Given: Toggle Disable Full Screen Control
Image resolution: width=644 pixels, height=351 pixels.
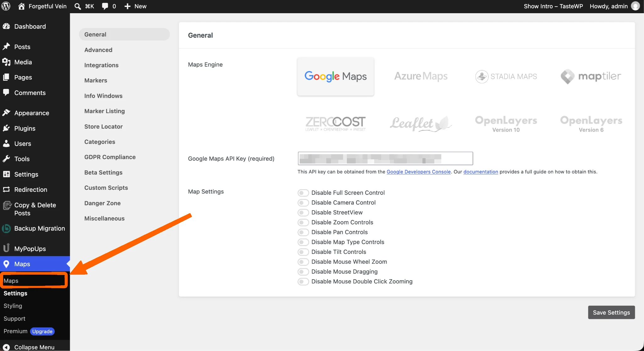Looking at the screenshot, I should pyautogui.click(x=303, y=193).
